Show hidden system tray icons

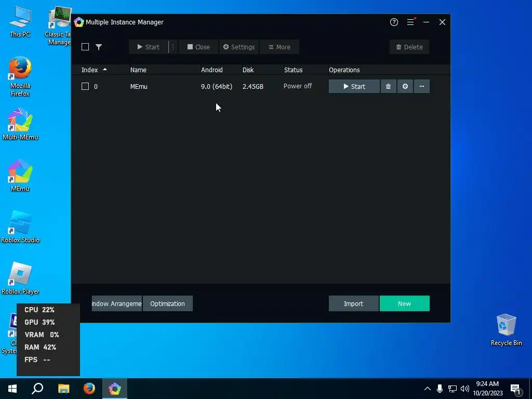pyautogui.click(x=428, y=389)
